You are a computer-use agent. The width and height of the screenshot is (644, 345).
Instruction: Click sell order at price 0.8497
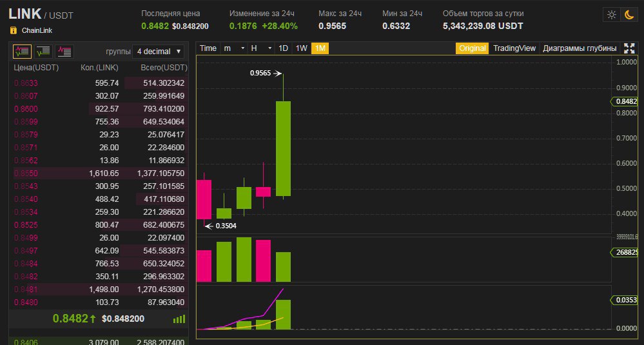coord(99,251)
